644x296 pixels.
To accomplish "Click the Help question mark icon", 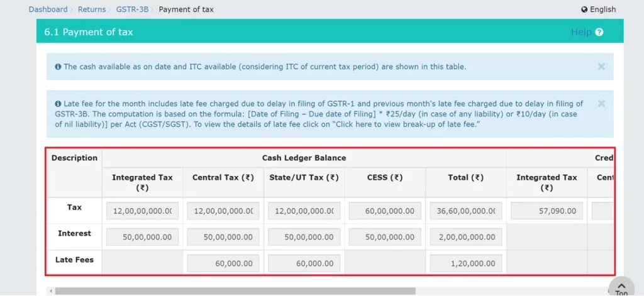I will (x=599, y=32).
